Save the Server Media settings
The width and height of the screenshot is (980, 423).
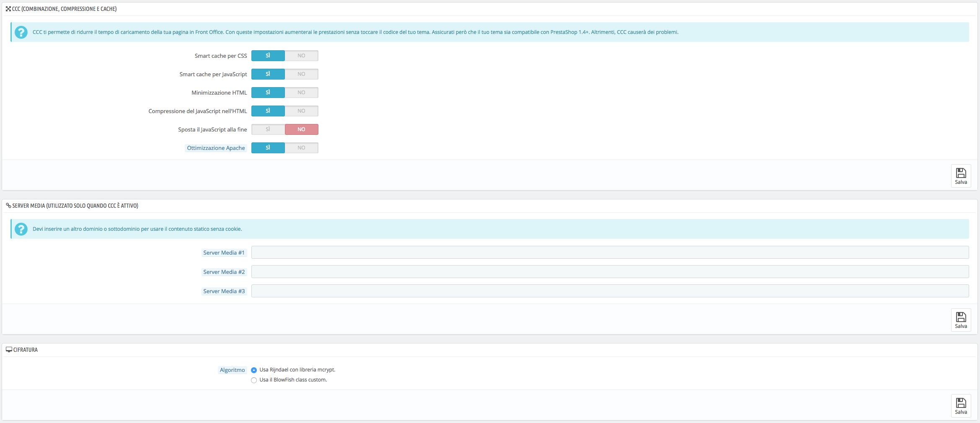(961, 320)
